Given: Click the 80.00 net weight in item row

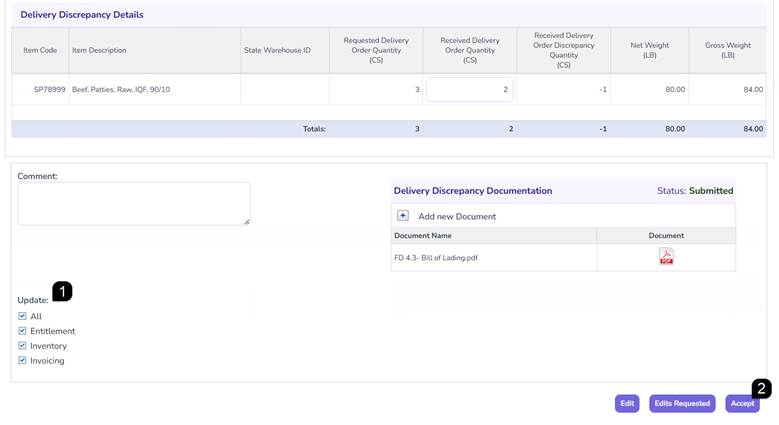Looking at the screenshot, I should [x=675, y=89].
